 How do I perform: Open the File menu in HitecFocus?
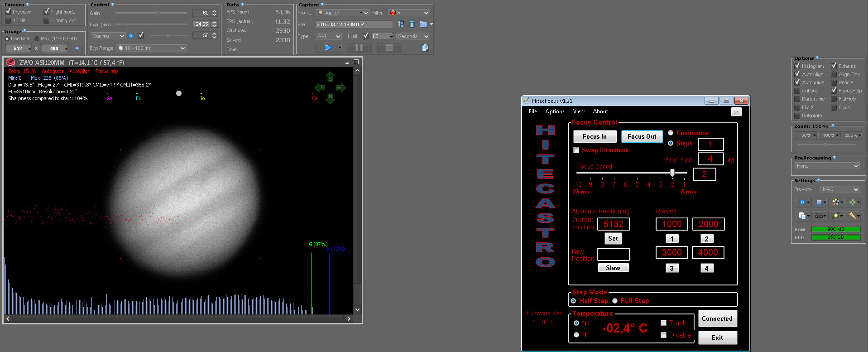(533, 111)
